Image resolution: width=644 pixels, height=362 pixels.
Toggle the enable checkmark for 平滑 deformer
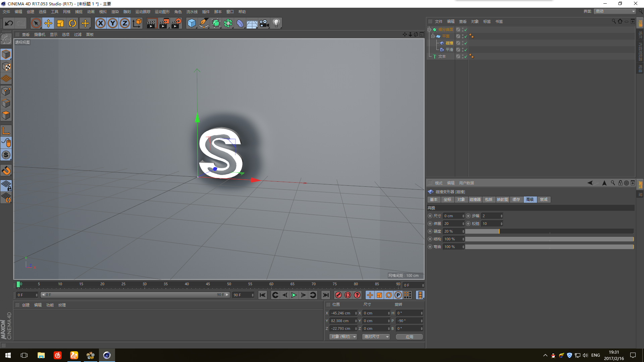pyautogui.click(x=466, y=50)
